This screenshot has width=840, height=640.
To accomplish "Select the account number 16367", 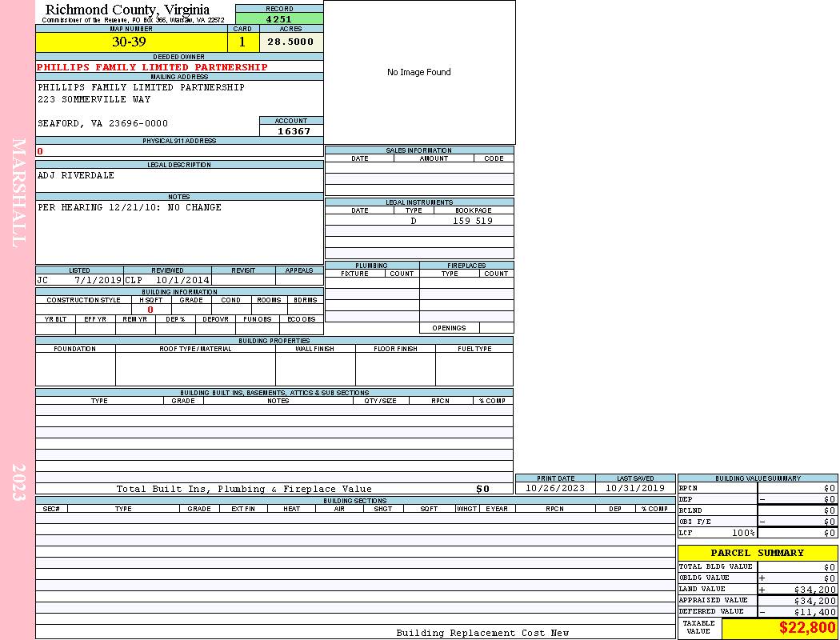I will coord(293,131).
